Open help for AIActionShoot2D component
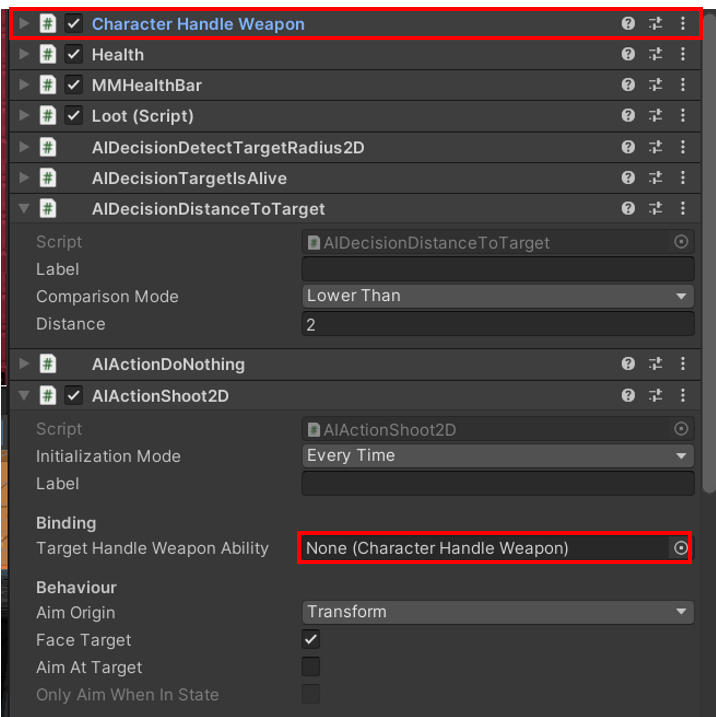This screenshot has width=716, height=717. click(628, 395)
